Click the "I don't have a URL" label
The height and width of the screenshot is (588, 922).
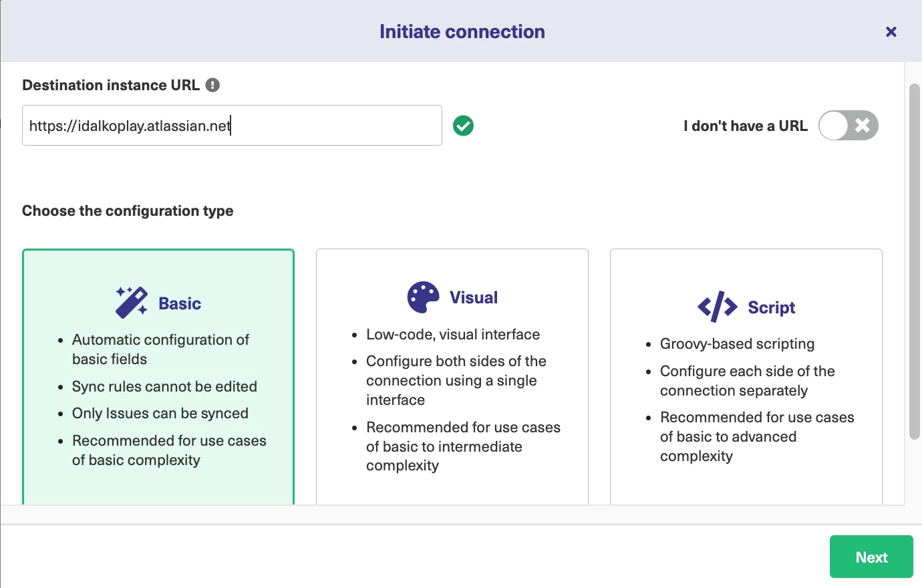745,126
